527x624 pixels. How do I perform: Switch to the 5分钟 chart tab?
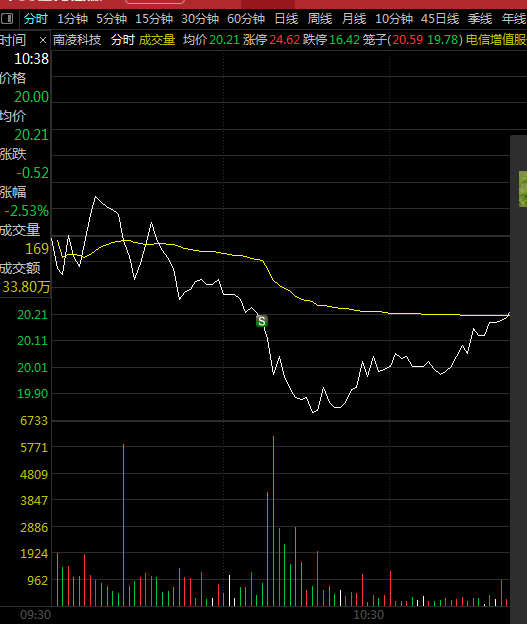(x=111, y=19)
